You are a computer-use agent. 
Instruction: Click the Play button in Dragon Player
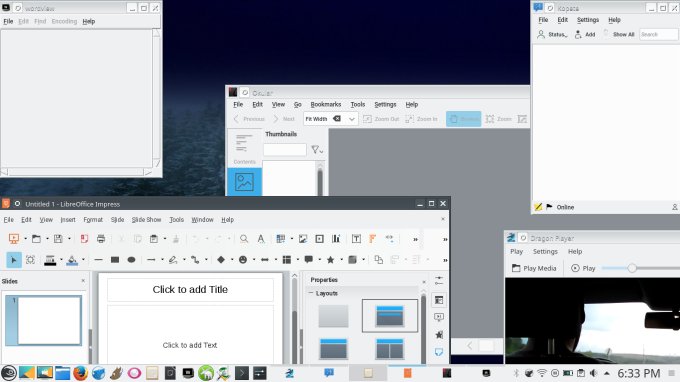[x=583, y=268]
